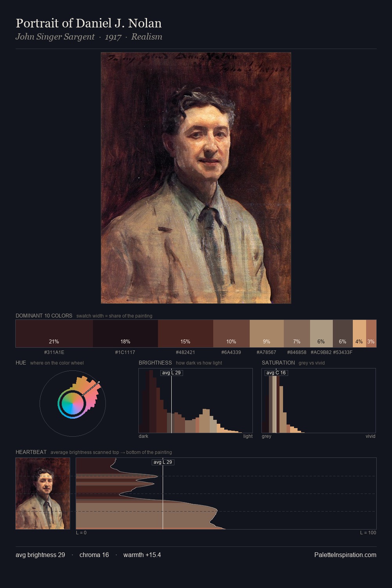
Task: Pick the 15% swatch #482421
Action: [185, 334]
